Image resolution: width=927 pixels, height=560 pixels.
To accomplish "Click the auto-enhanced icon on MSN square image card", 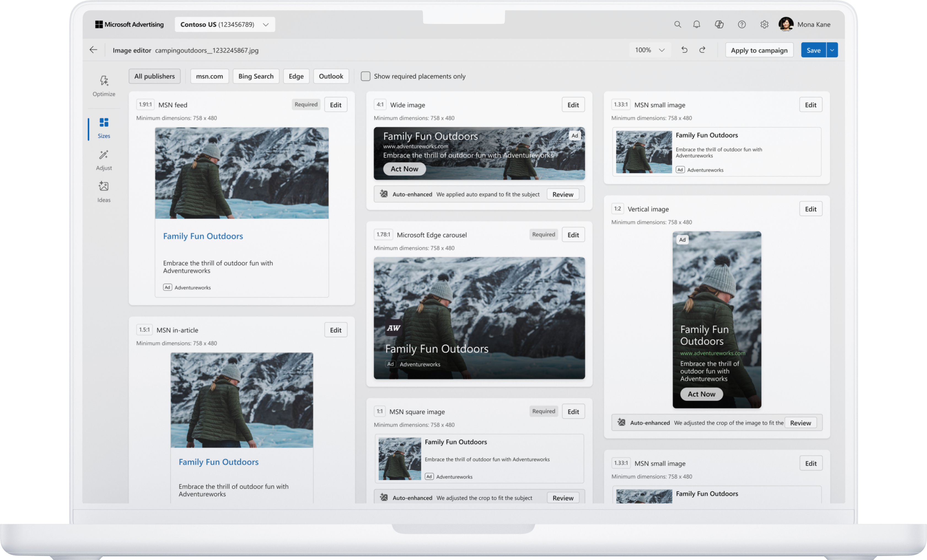I will pyautogui.click(x=383, y=497).
